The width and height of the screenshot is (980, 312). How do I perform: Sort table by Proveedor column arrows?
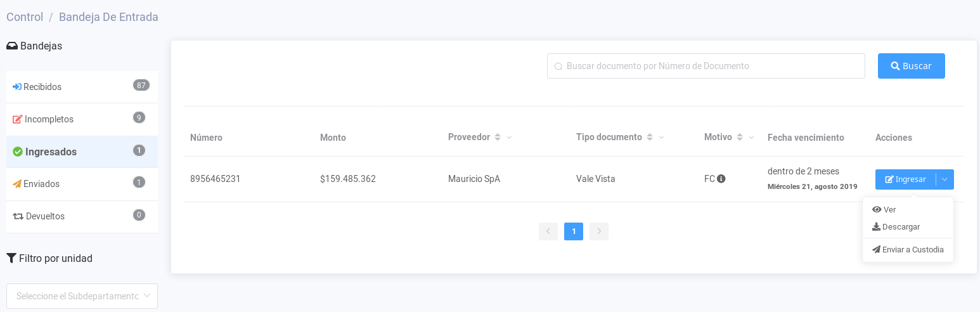tap(498, 137)
